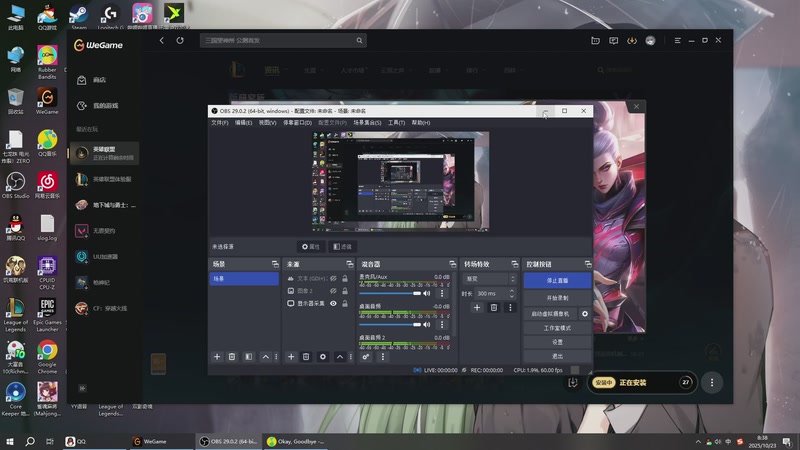
Task: Click 启动虚拟摄像机 virtual camera button
Action: point(550,314)
